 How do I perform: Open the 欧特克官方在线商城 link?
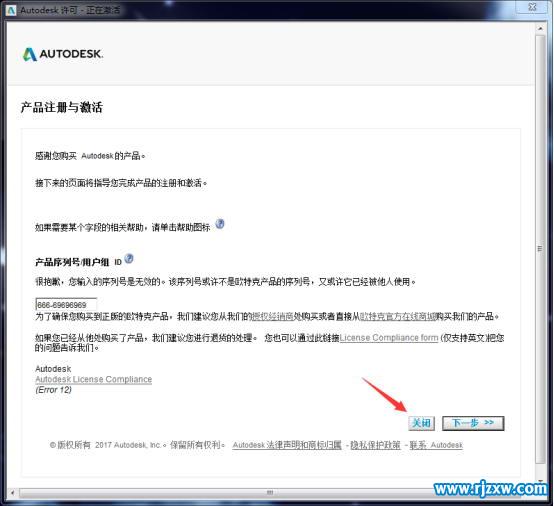coord(397,316)
